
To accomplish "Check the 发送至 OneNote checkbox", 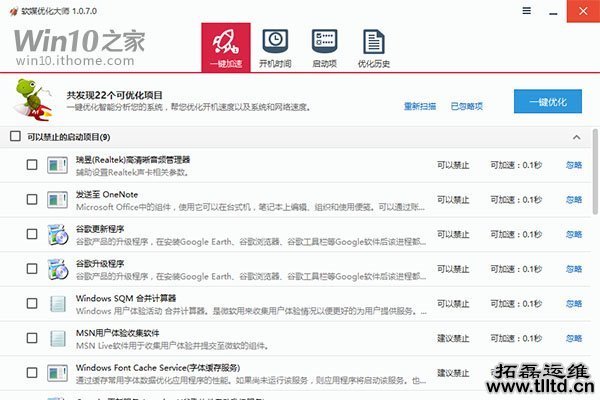I will tap(32, 199).
